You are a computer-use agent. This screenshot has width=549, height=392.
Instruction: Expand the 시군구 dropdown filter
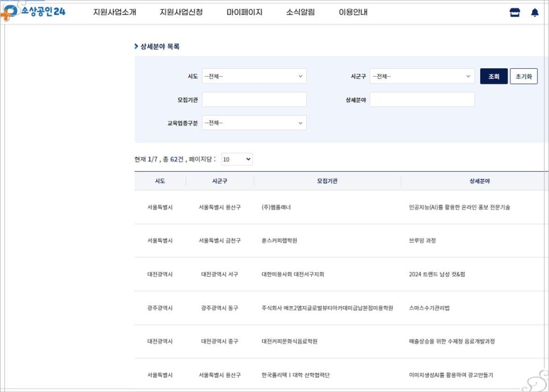pyautogui.click(x=422, y=76)
